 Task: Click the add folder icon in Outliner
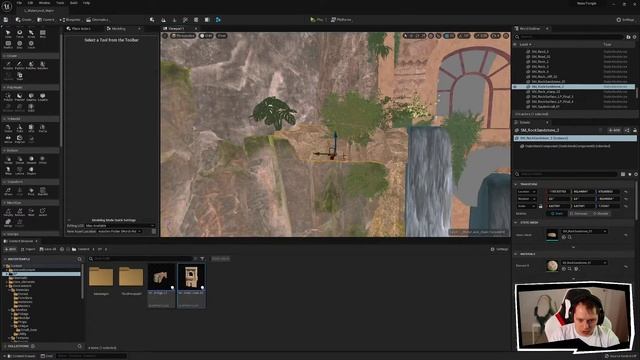[628, 37]
